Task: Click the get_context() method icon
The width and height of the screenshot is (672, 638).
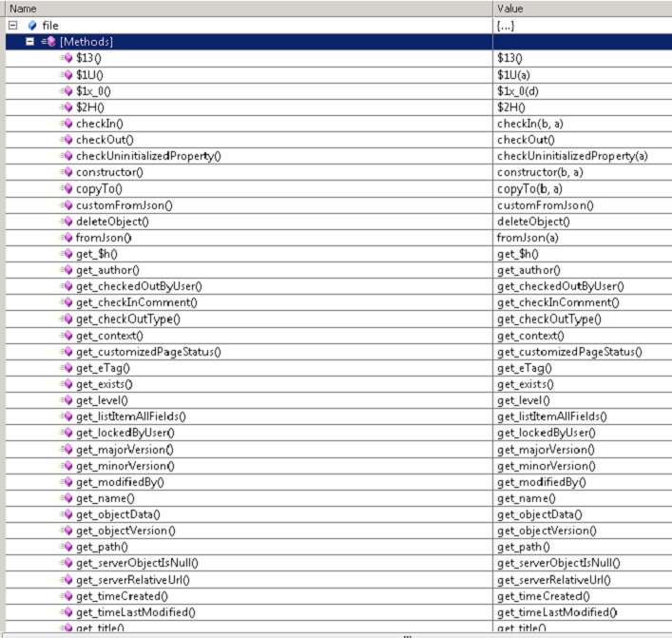Action: 67,336
